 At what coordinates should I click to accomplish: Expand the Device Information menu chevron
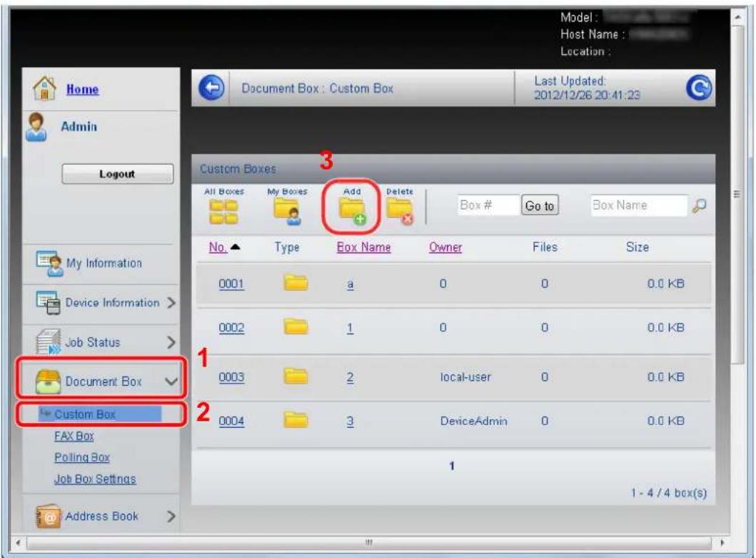coord(171,303)
